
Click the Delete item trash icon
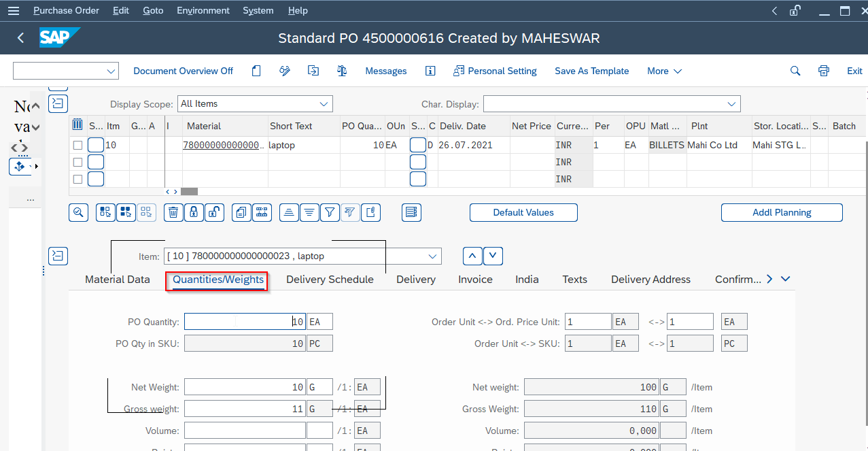coord(173,212)
